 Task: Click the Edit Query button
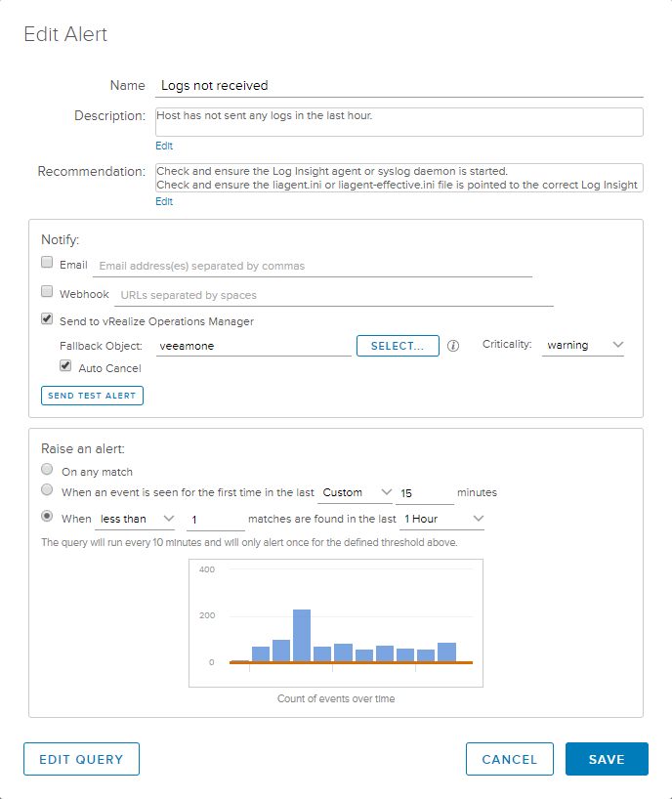coord(81,759)
